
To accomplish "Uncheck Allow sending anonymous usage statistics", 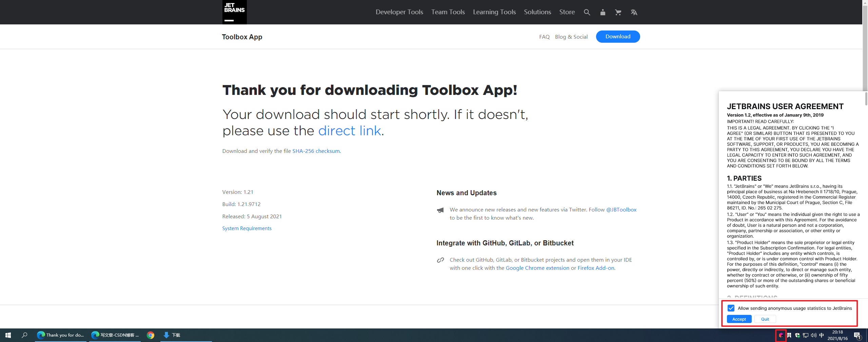I will [x=731, y=308].
